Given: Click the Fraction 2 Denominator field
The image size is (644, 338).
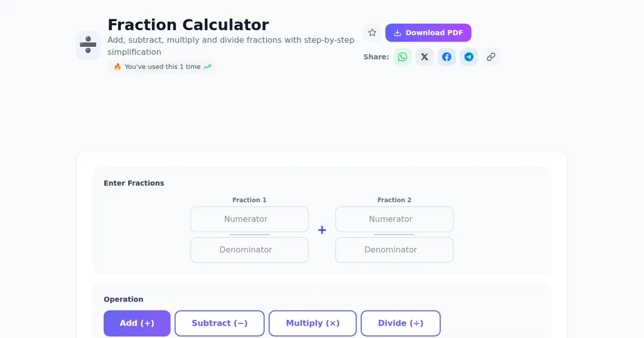Looking at the screenshot, I should pos(394,250).
